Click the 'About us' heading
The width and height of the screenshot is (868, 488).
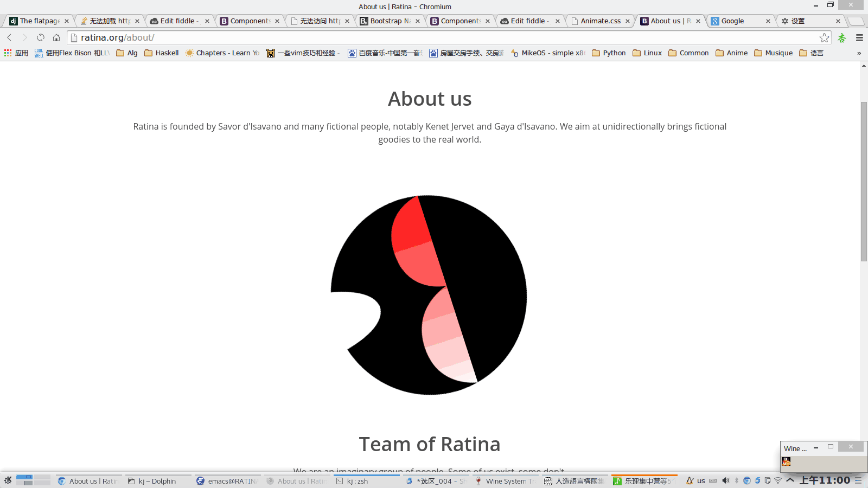tap(430, 99)
